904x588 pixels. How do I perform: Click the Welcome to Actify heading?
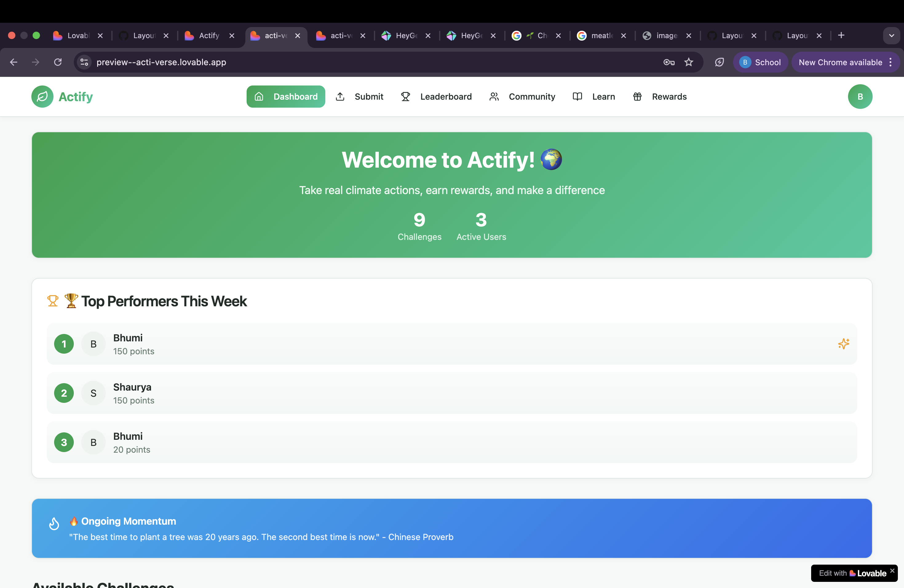[452, 160]
